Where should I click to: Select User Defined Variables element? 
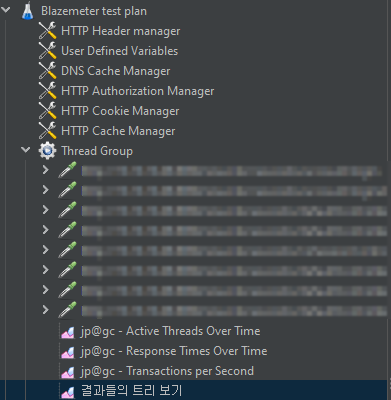click(x=120, y=51)
